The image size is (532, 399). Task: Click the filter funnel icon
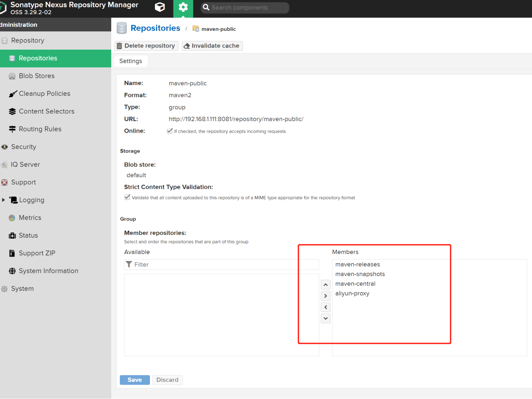point(129,264)
